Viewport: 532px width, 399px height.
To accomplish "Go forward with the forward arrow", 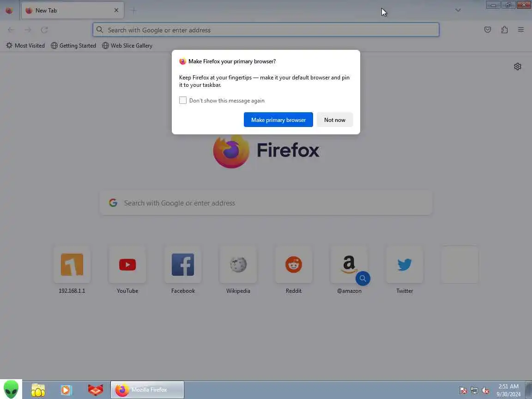I will click(x=28, y=30).
